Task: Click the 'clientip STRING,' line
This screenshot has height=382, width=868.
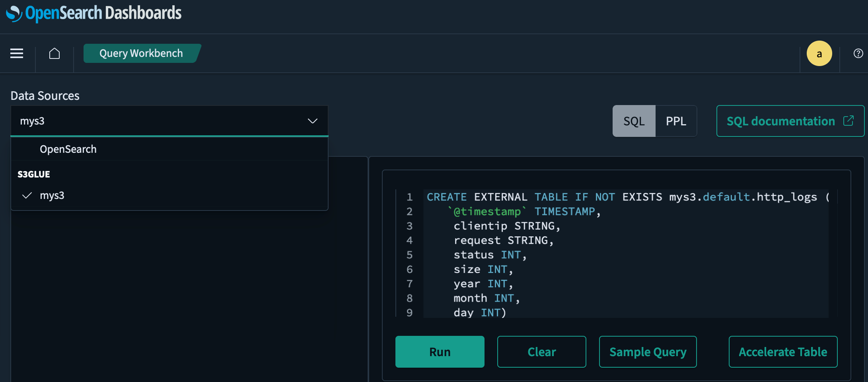Action: point(507,226)
